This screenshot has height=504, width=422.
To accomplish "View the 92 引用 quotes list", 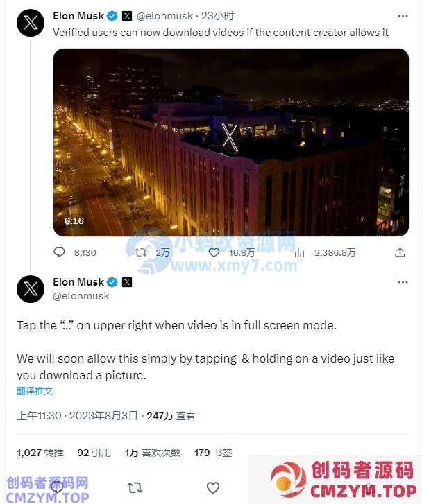I will pos(94,453).
